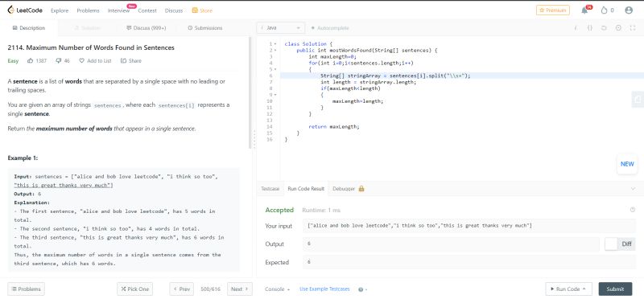Click the thumbs down dislike icon
Image resolution: width=644 pixels, height=299 pixels.
pos(58,61)
